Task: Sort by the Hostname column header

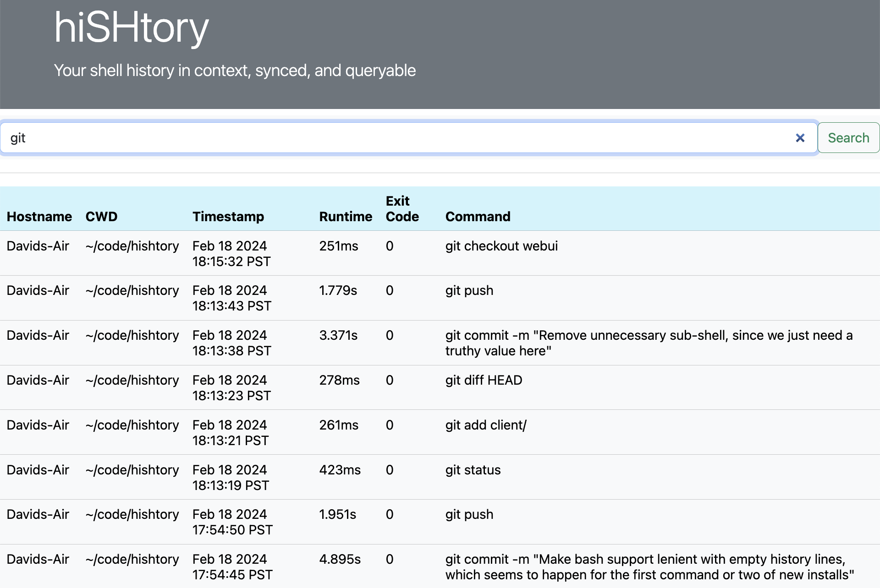Action: pyautogui.click(x=39, y=216)
